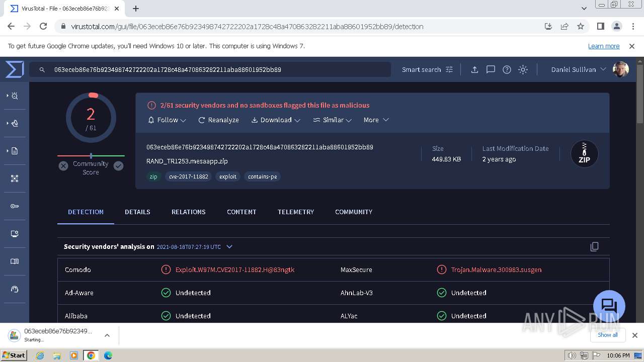
Task: Expand the More dropdown
Action: click(376, 120)
